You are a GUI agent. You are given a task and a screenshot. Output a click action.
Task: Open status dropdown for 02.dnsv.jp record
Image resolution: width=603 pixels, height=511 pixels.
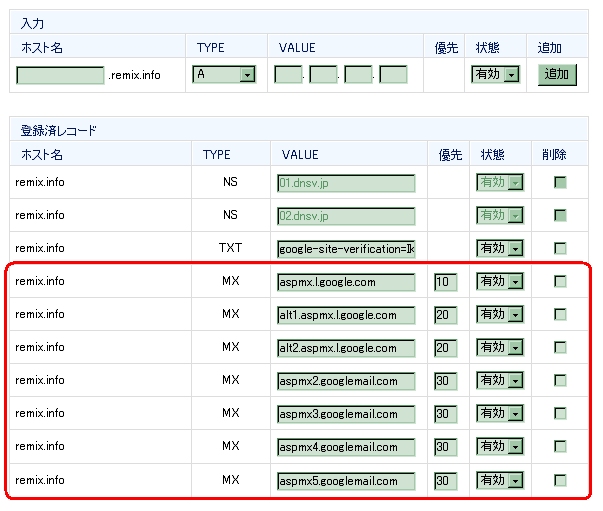(x=500, y=215)
